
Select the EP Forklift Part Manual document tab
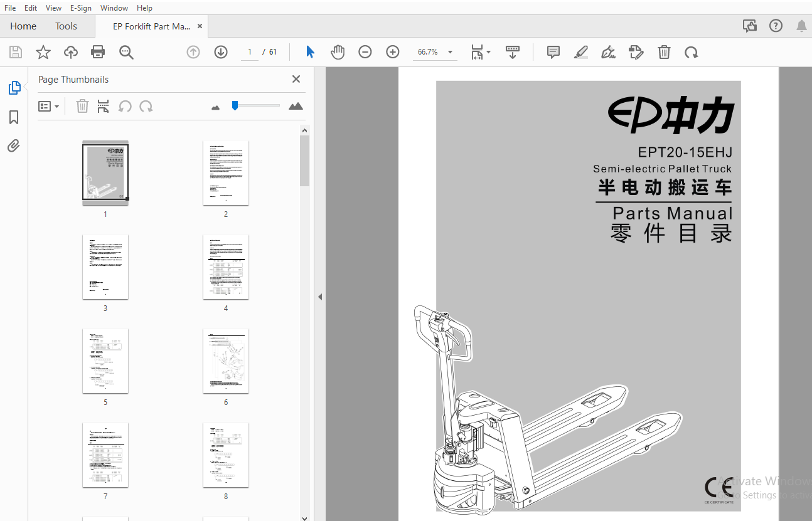tap(151, 26)
